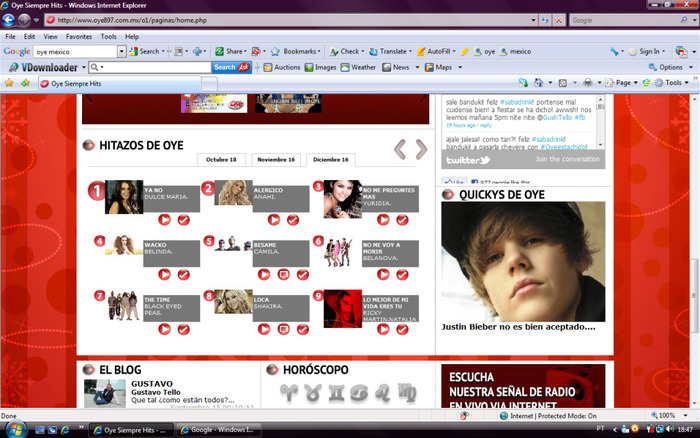Open the Help menu

click(132, 37)
